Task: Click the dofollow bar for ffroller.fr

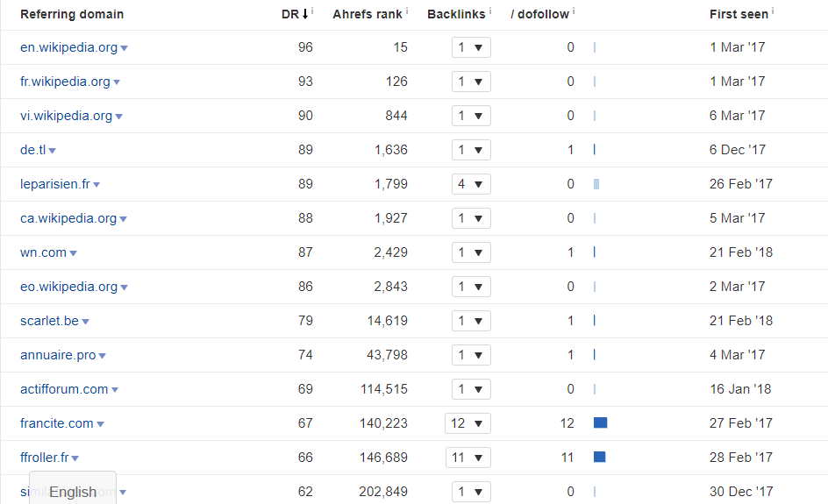Action: coord(599,457)
